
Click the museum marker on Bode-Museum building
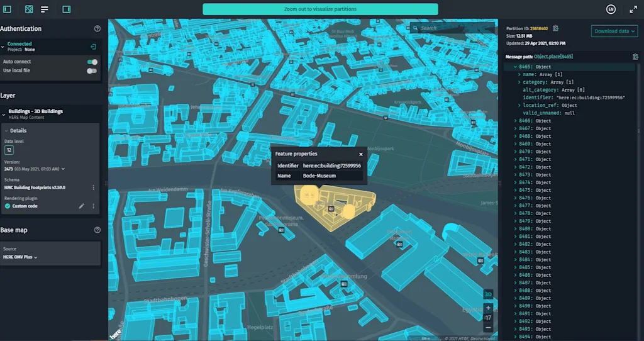tap(331, 209)
